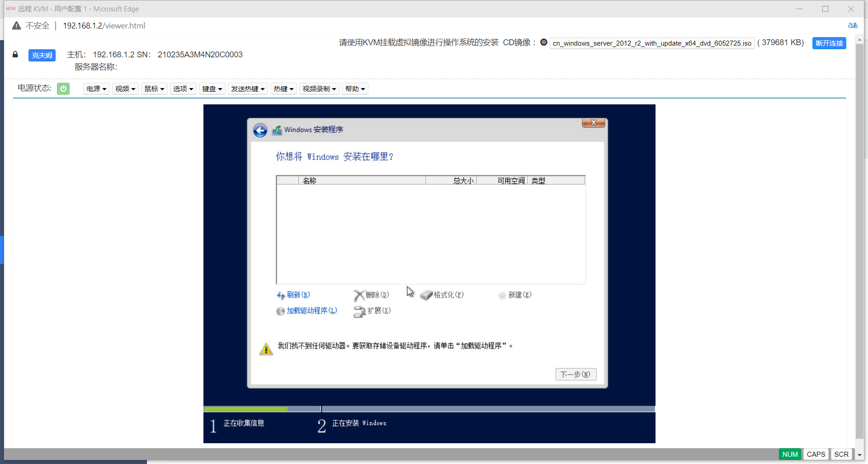The image size is (868, 464).
Task: Click the 不安全 security label
Action: 38,26
